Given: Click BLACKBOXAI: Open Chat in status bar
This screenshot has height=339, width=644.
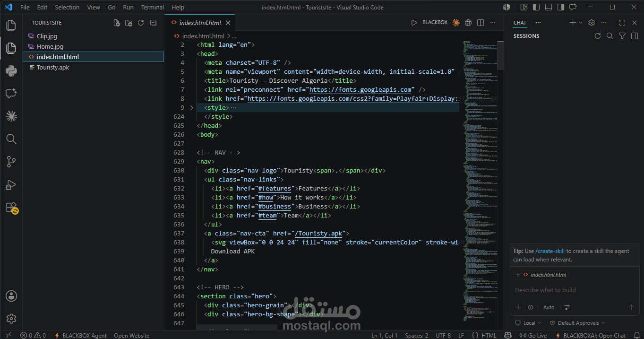Looking at the screenshot, I should tap(591, 335).
